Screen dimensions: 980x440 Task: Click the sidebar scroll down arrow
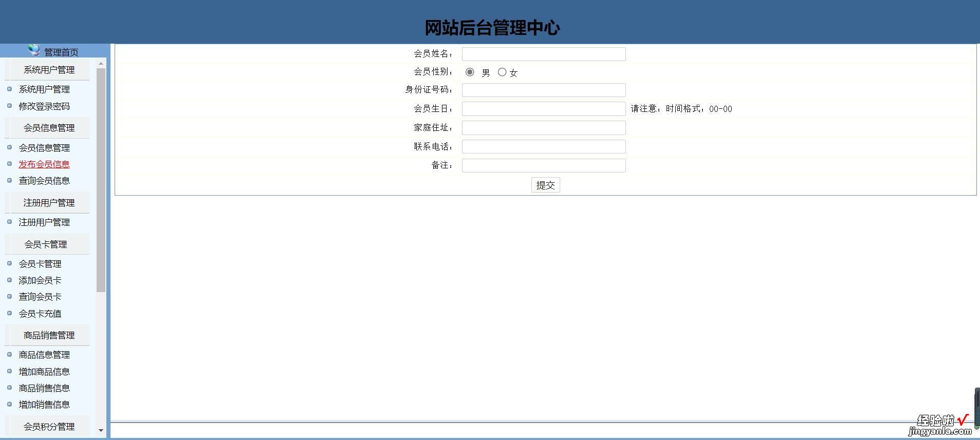(x=101, y=430)
